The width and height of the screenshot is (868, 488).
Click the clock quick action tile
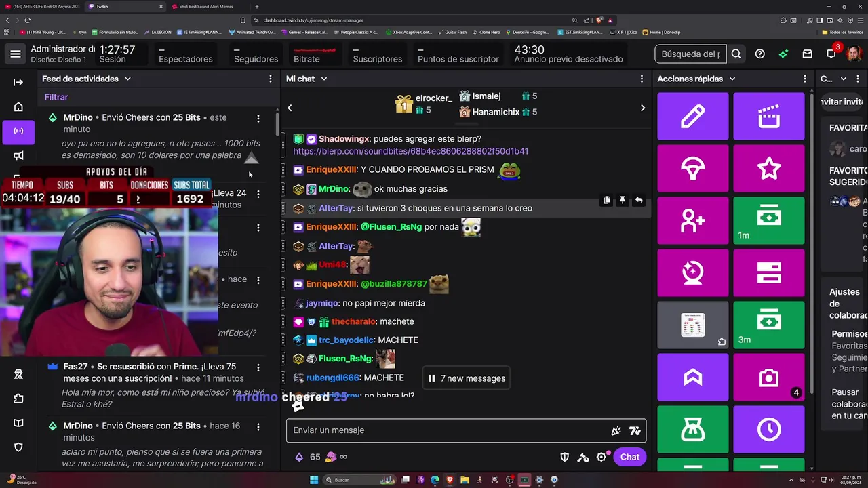(x=768, y=430)
